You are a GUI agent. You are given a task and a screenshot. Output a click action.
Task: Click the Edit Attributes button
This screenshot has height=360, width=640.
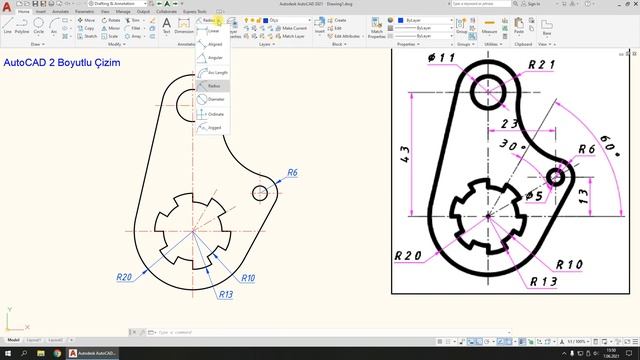344,36
